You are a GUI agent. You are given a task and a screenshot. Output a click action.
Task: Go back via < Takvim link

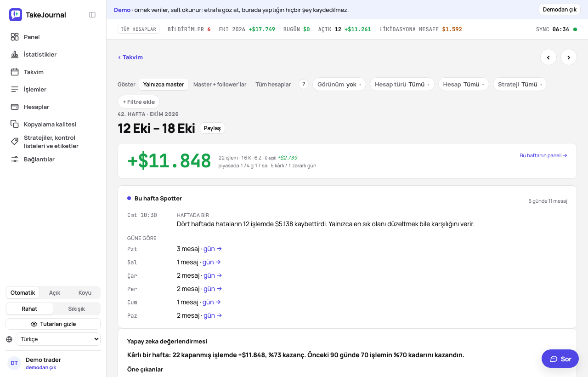[130, 57]
